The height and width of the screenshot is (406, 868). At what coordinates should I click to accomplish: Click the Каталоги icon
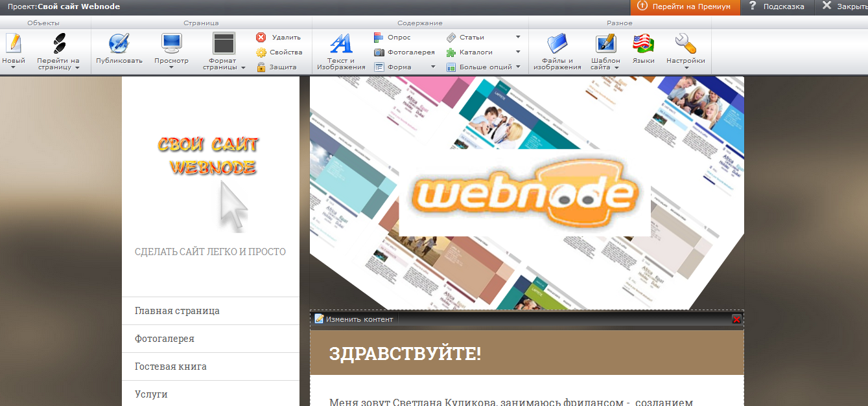(x=451, y=52)
